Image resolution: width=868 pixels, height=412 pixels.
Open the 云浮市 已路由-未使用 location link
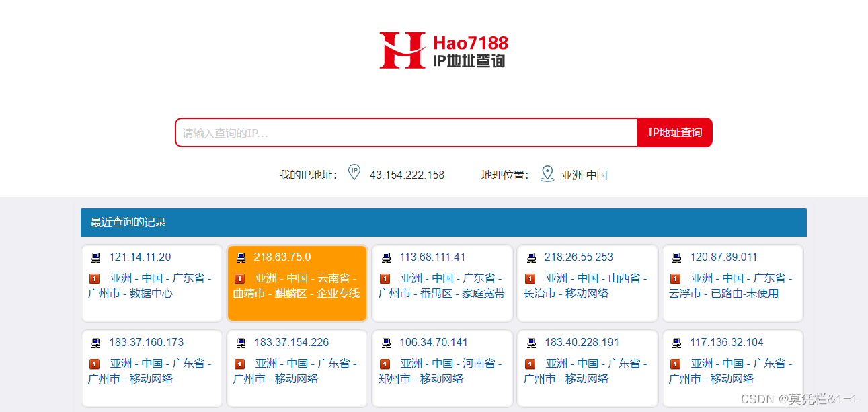pos(732,285)
